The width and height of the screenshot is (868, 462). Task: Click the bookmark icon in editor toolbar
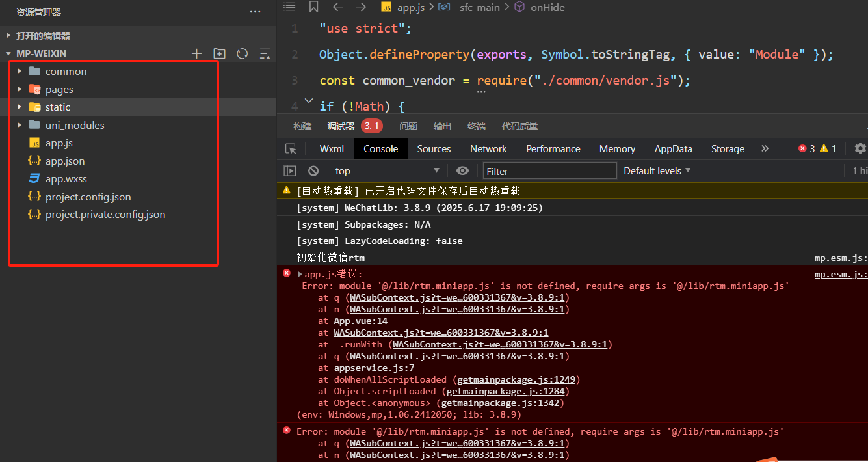313,7
